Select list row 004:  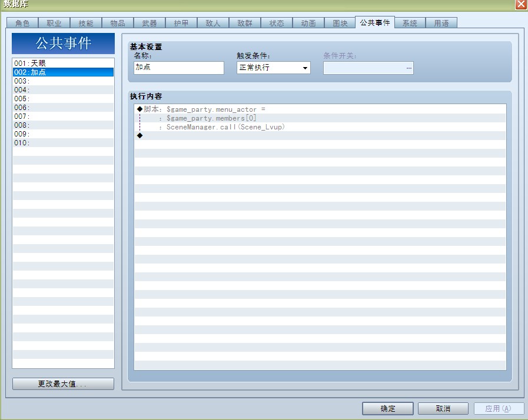coord(63,89)
